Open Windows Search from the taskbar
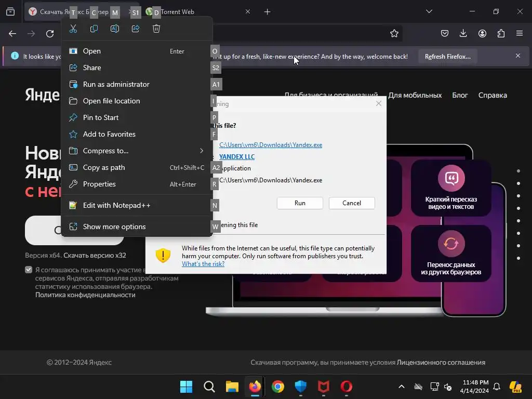The width and height of the screenshot is (532, 399). pyautogui.click(x=209, y=387)
